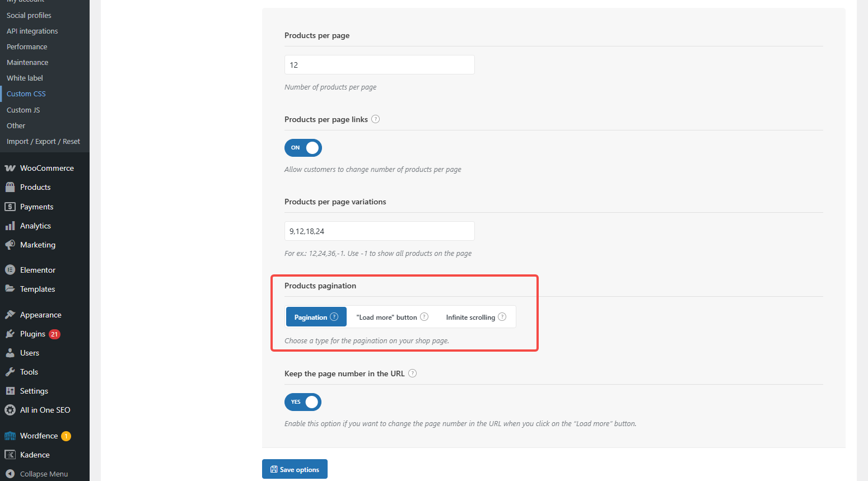This screenshot has width=868, height=481.
Task: Toggle off Products per page links switch
Action: tap(303, 148)
